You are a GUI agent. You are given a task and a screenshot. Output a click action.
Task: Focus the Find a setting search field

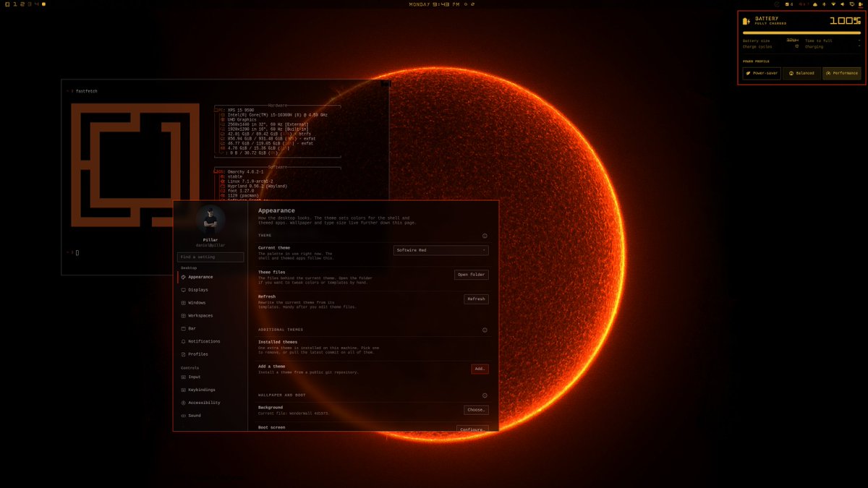coord(210,257)
